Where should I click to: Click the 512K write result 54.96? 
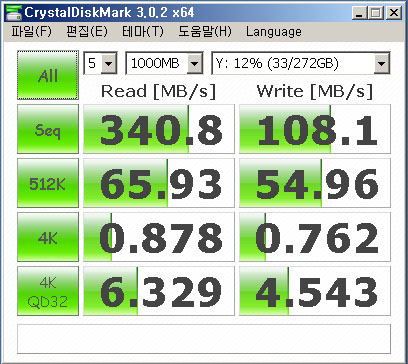[x=315, y=183]
